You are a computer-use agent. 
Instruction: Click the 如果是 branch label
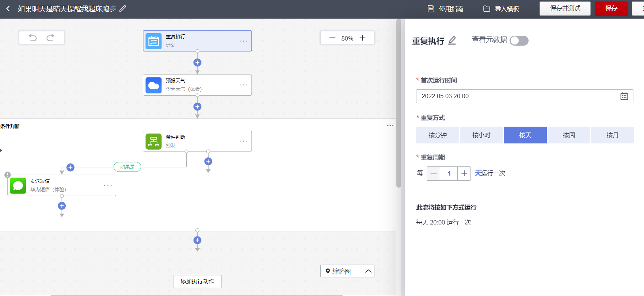point(127,167)
